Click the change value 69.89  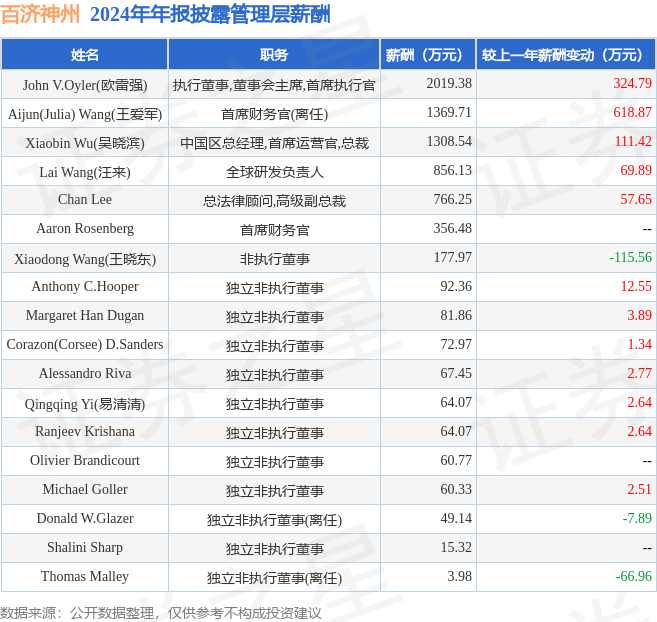click(636, 170)
